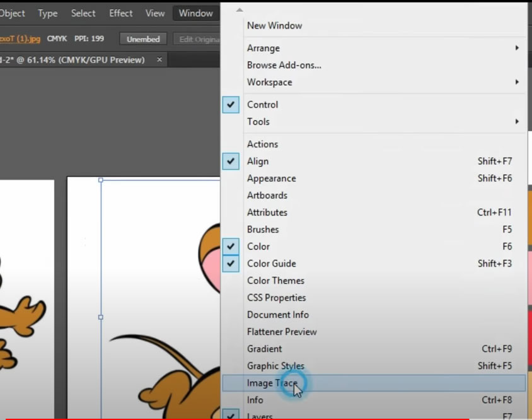Open the Effect menu

121,13
